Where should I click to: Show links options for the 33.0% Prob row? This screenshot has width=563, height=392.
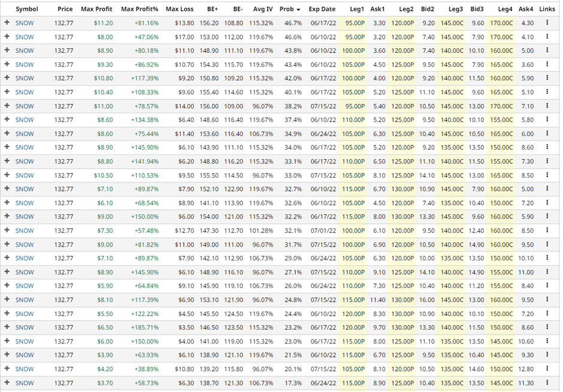[x=547, y=175]
